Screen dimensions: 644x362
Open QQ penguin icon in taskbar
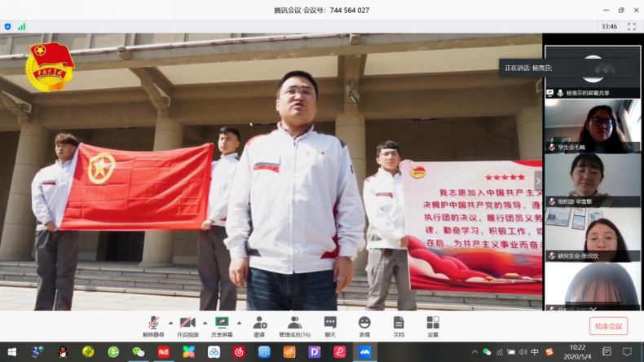point(63,352)
